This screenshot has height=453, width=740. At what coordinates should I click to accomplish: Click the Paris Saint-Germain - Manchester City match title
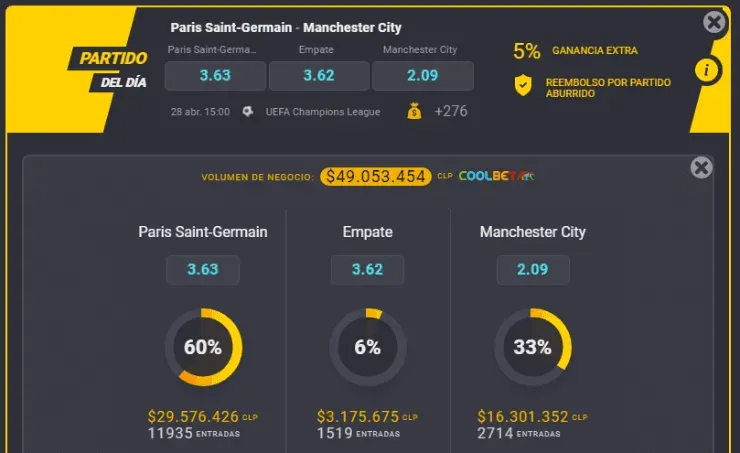tap(286, 28)
